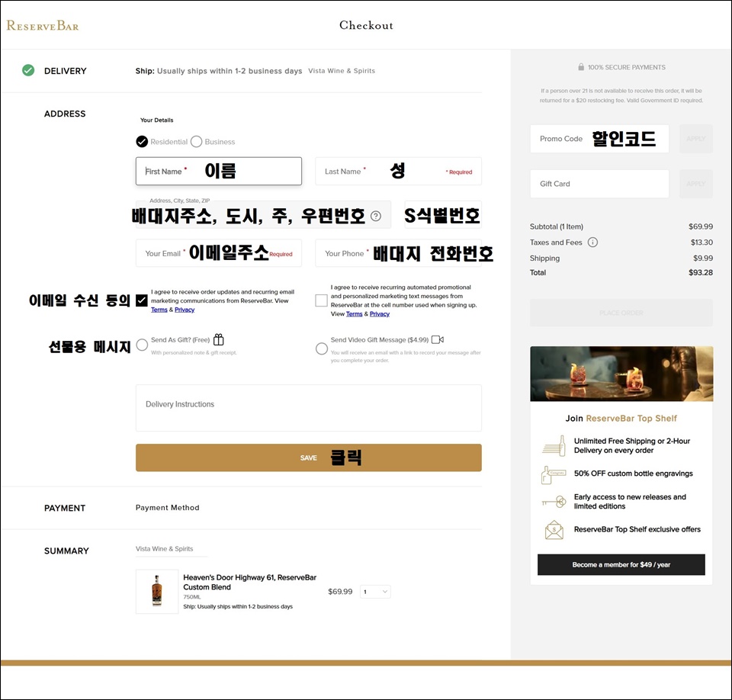Click Vista Wine & Spirits under Summary
Image resolution: width=732 pixels, height=700 pixels.
click(x=165, y=549)
